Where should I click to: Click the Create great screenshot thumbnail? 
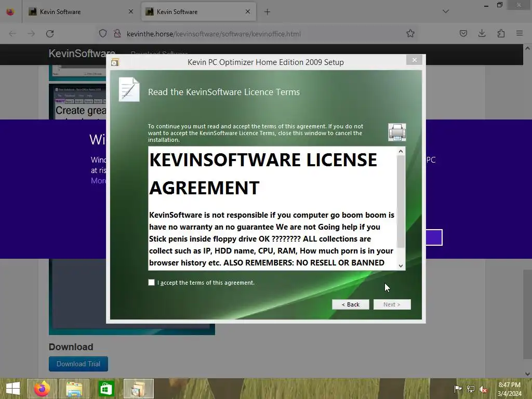coord(78,101)
